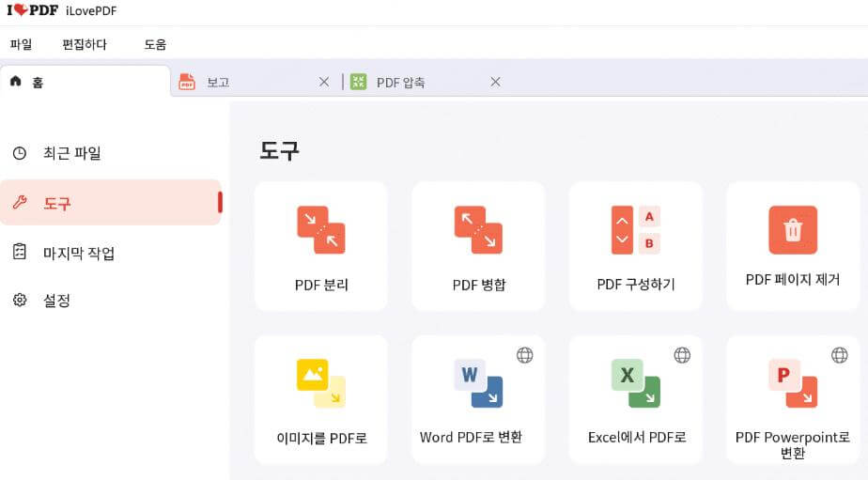The height and width of the screenshot is (480, 868).
Task: Open the Excel에서 PDF로 icon
Action: pyautogui.click(x=635, y=383)
